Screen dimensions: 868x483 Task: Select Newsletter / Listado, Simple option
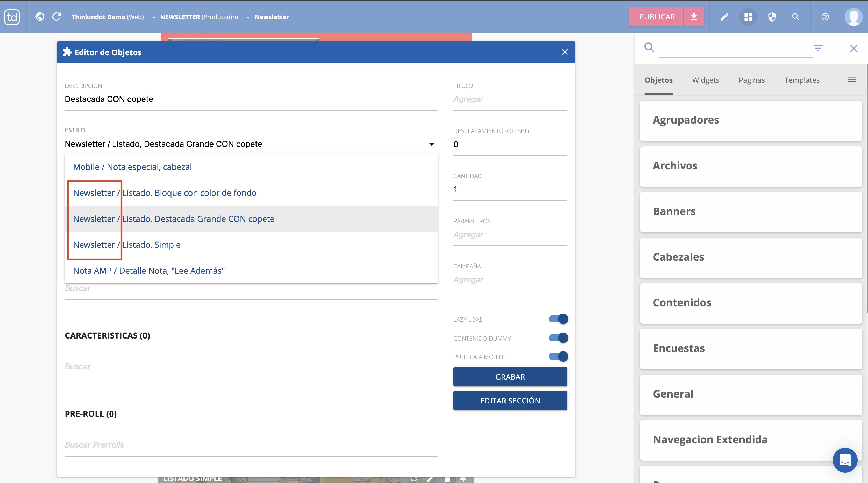tap(127, 245)
